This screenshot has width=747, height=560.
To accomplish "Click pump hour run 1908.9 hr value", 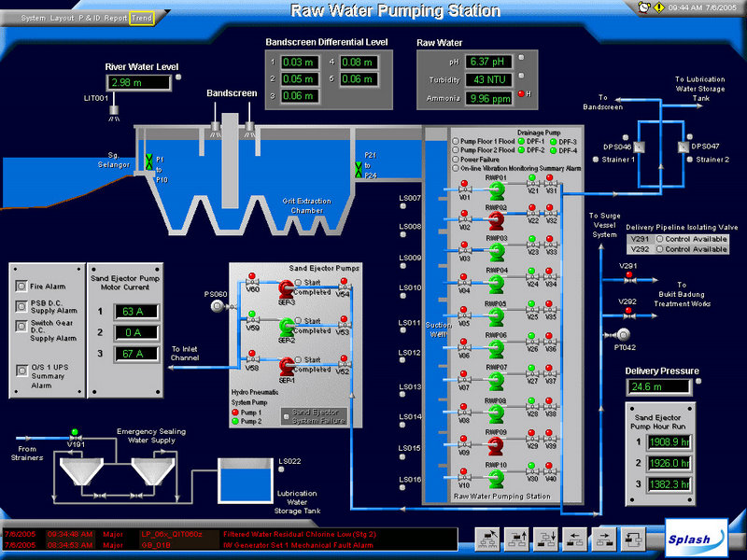I will (669, 441).
